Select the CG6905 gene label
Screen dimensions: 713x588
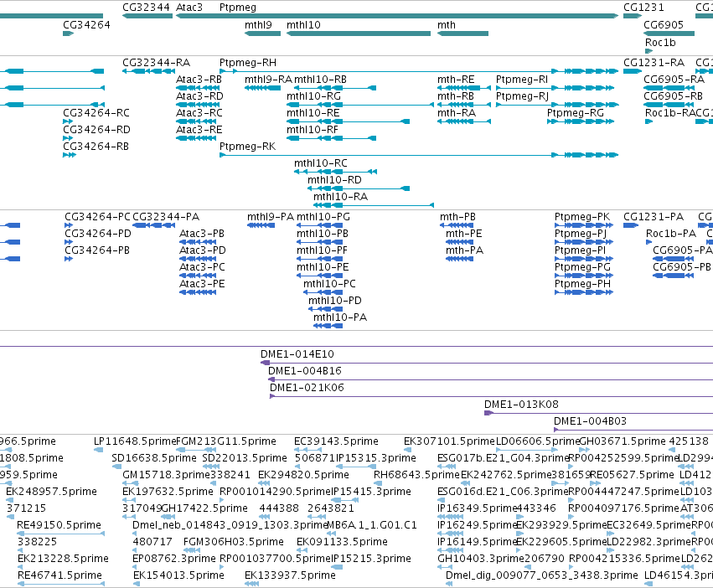[664, 25]
